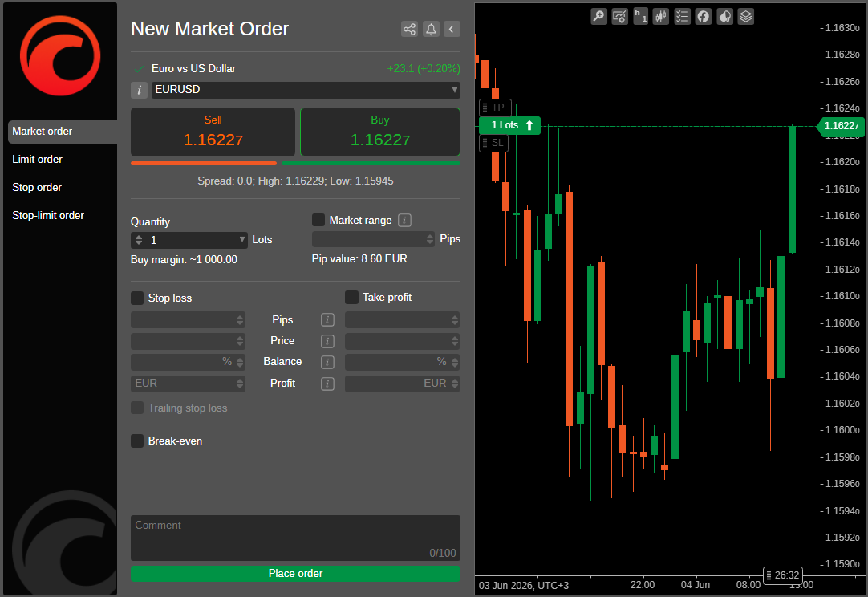868x597 pixels.
Task: Click the orange sell sentiment bar
Action: [x=204, y=164]
